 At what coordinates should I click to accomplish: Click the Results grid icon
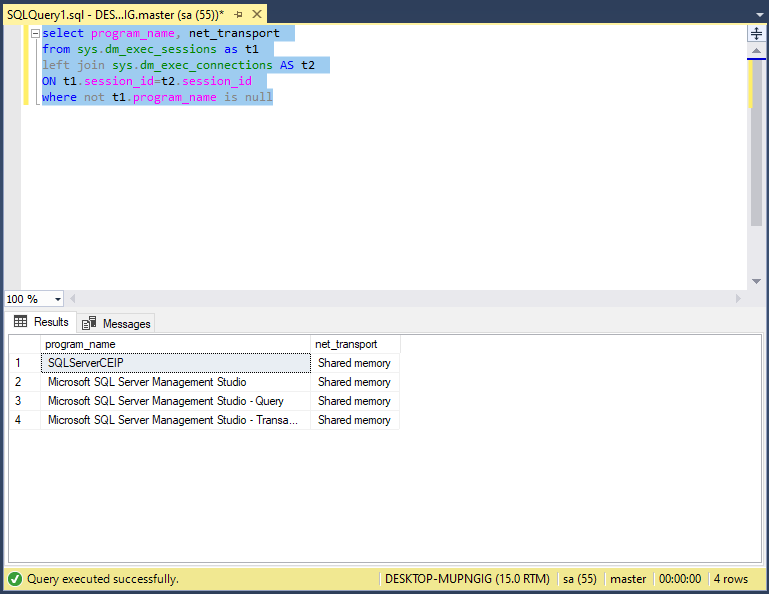21,322
